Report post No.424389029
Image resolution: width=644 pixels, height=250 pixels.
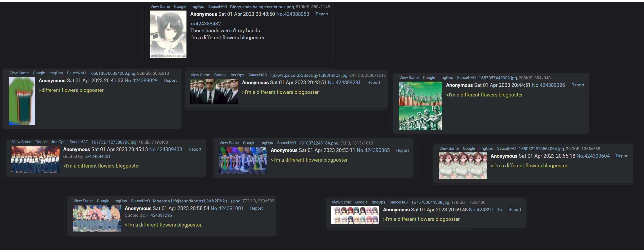coord(170,80)
